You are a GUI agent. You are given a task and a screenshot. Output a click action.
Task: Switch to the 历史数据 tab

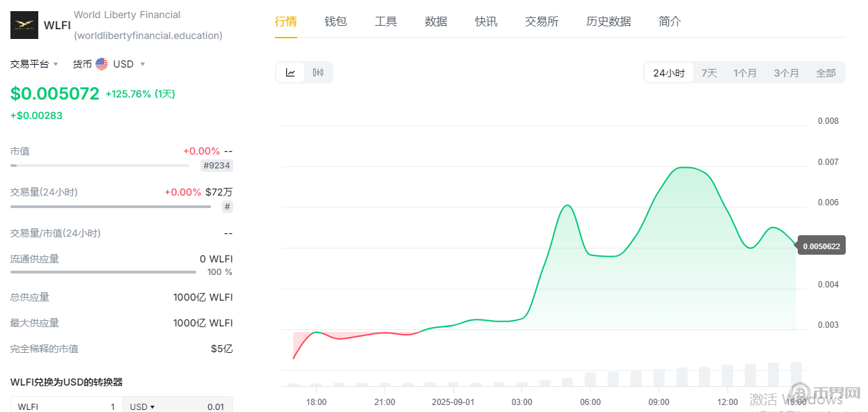pos(608,22)
